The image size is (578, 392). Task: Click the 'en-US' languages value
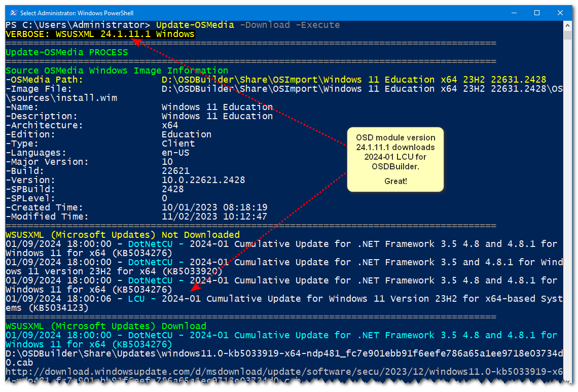tap(175, 153)
